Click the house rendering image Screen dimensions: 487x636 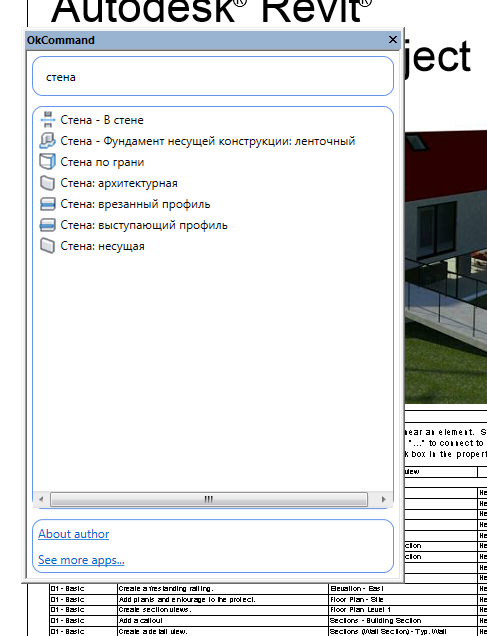pos(446,266)
